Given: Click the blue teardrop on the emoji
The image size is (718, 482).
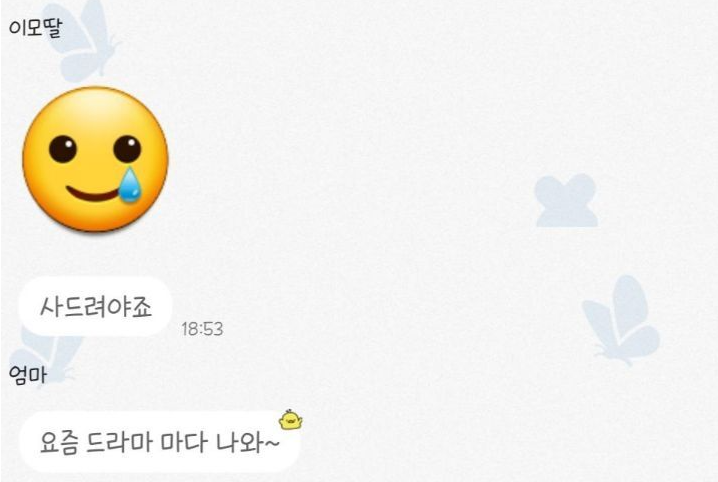Looking at the screenshot, I should pos(130,184).
